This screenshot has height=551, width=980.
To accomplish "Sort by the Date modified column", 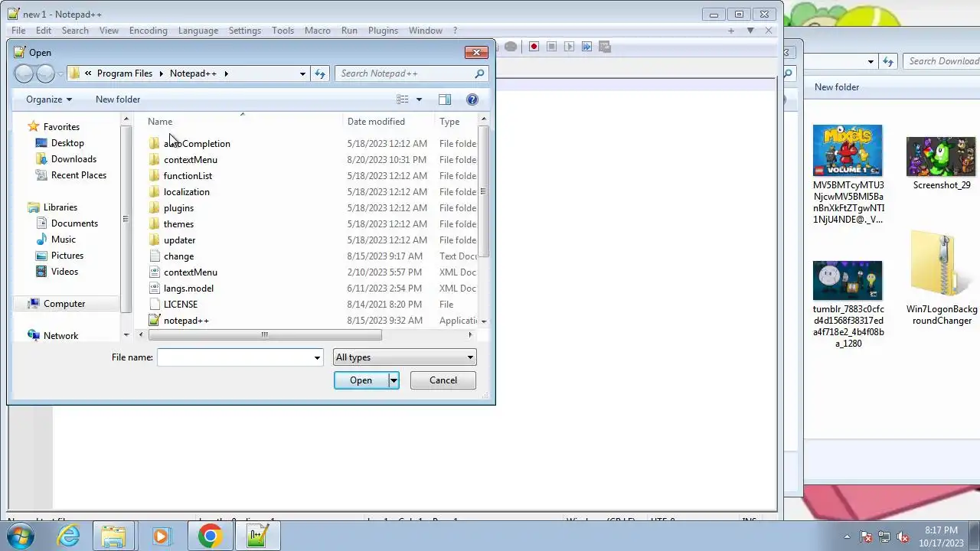I will [x=376, y=122].
